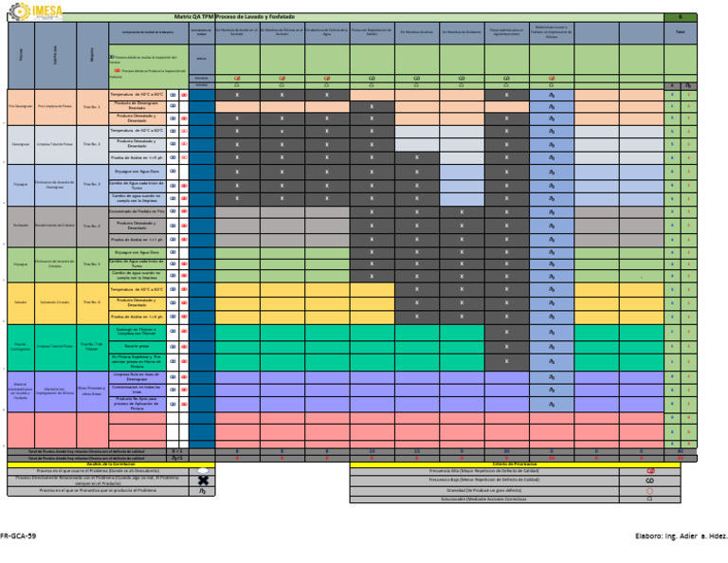Image resolution: width=728 pixels, height=563 pixels.
Task: Select the Frecuencia Baja legend description
Action: click(x=484, y=481)
